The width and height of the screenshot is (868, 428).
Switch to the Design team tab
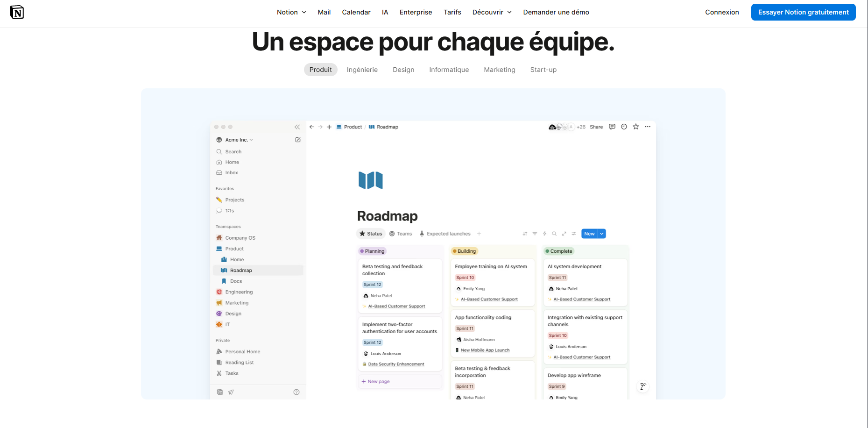pos(403,70)
